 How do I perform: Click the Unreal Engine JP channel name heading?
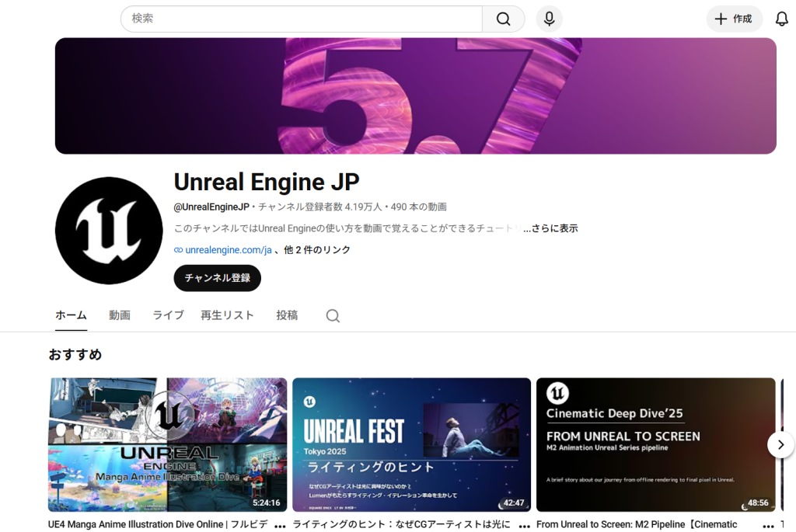267,182
